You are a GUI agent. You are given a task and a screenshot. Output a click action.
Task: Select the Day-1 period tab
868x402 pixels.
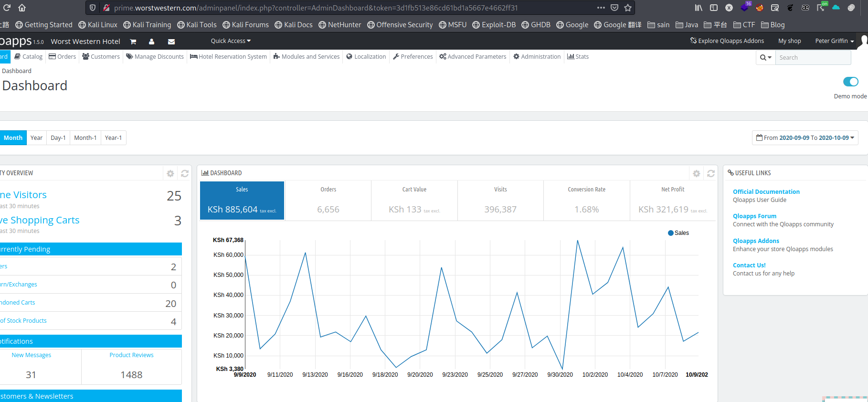58,138
